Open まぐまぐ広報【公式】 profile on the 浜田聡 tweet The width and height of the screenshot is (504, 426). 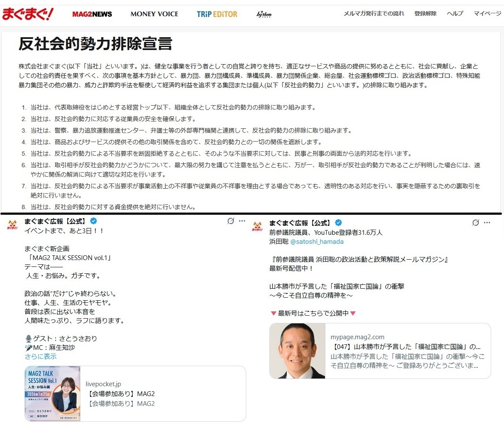pyautogui.click(x=300, y=222)
